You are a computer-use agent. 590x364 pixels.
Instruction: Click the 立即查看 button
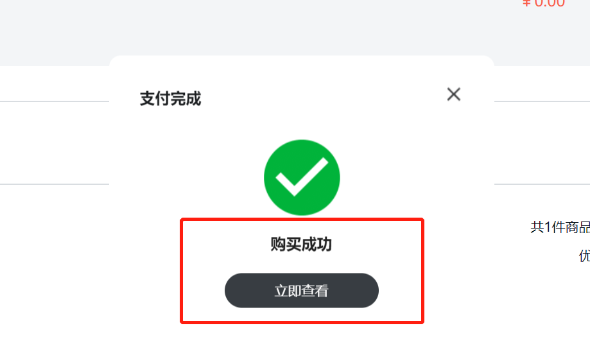click(x=301, y=290)
